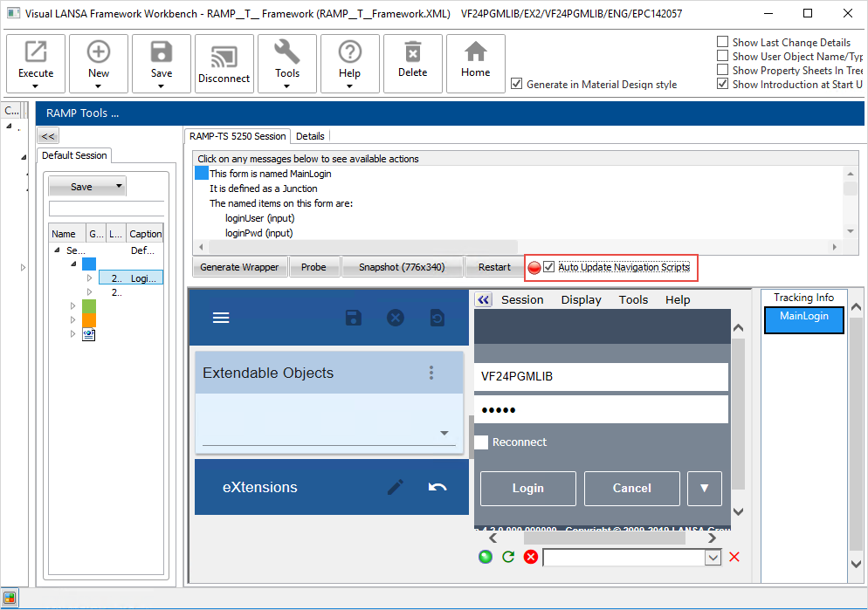Image resolution: width=868 pixels, height=610 pixels.
Task: Click the VF24PGMLIB username input field
Action: [x=603, y=377]
